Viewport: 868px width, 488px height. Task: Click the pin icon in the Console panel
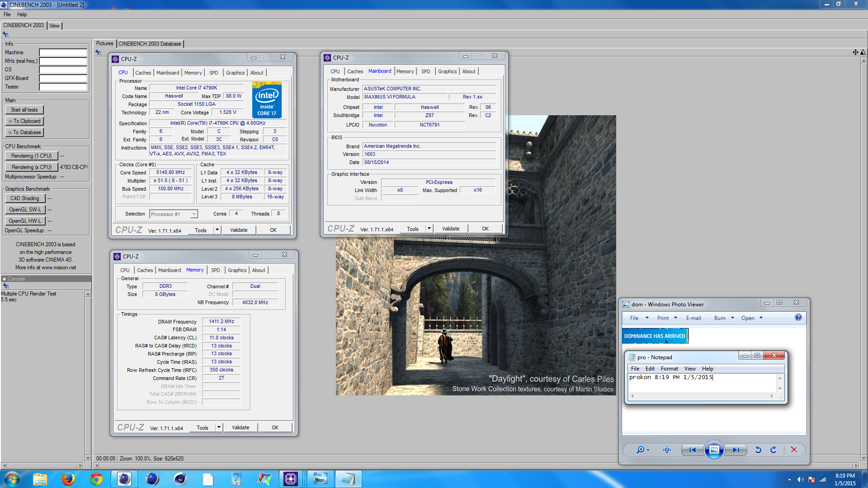point(6,286)
